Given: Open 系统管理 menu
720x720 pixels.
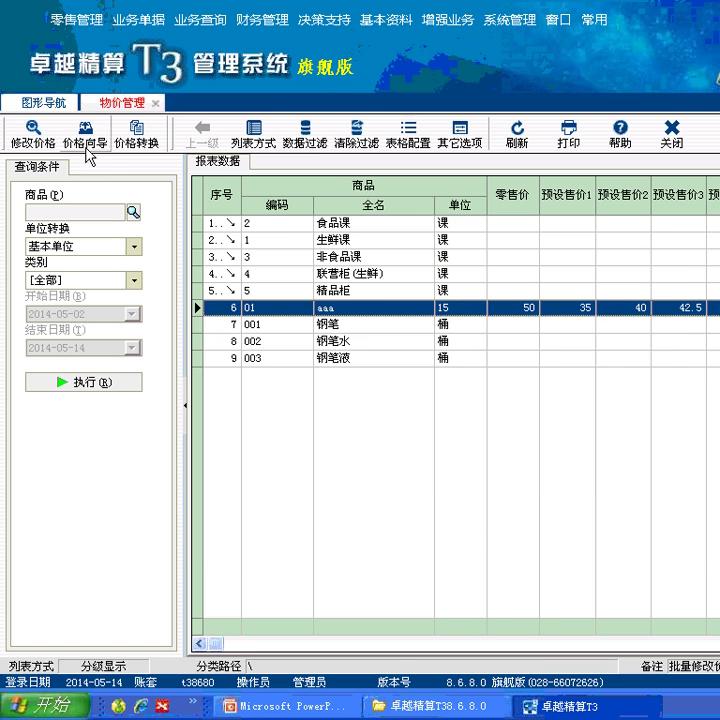Looking at the screenshot, I should tap(510, 20).
